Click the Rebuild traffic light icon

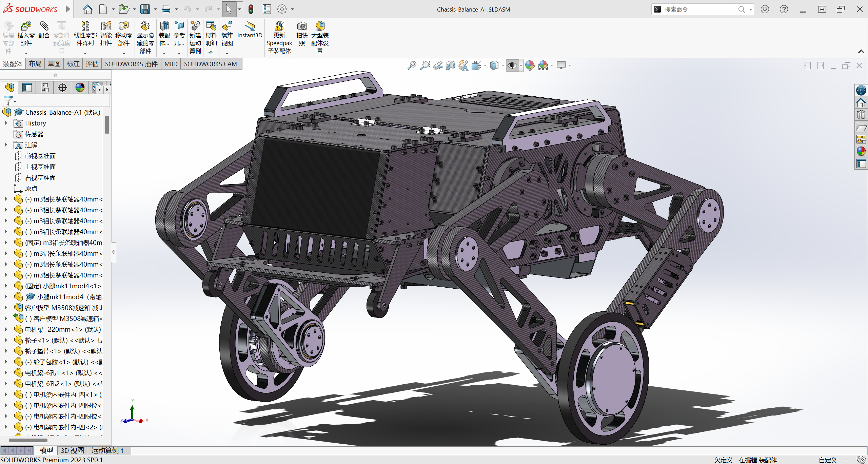pyautogui.click(x=251, y=9)
